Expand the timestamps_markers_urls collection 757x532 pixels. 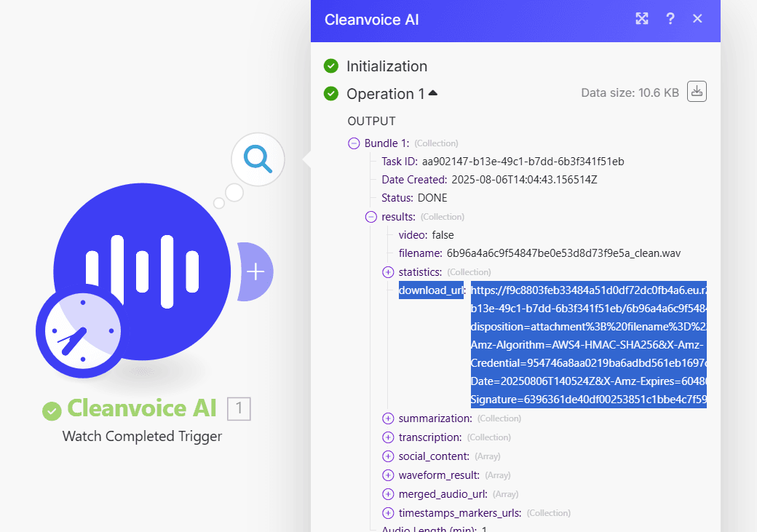pyautogui.click(x=388, y=513)
